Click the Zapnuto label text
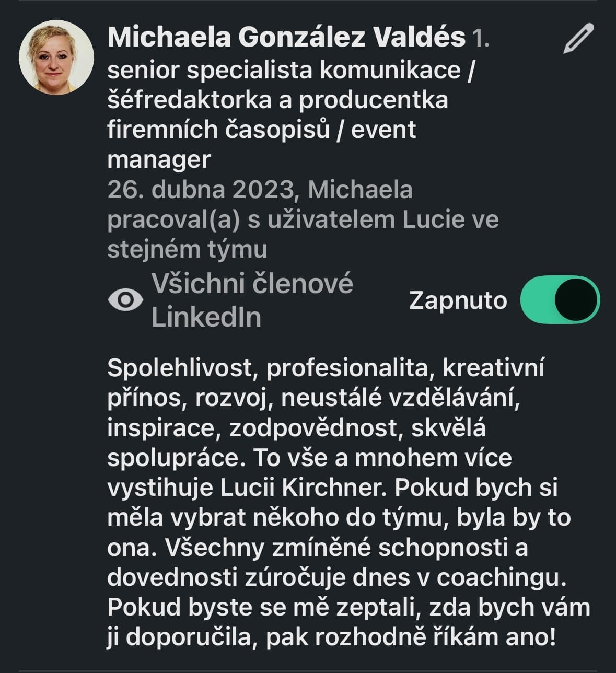The height and width of the screenshot is (673, 616). (x=458, y=300)
